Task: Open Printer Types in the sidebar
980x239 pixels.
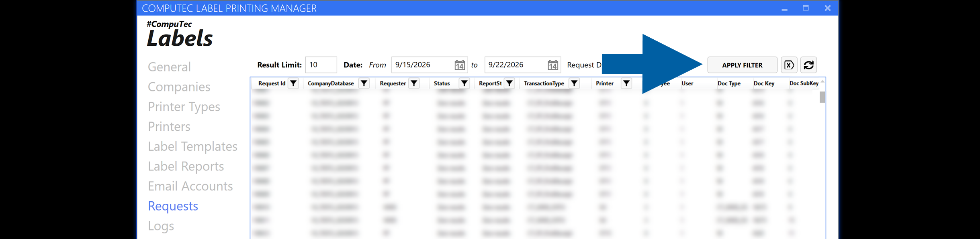Action: [184, 107]
